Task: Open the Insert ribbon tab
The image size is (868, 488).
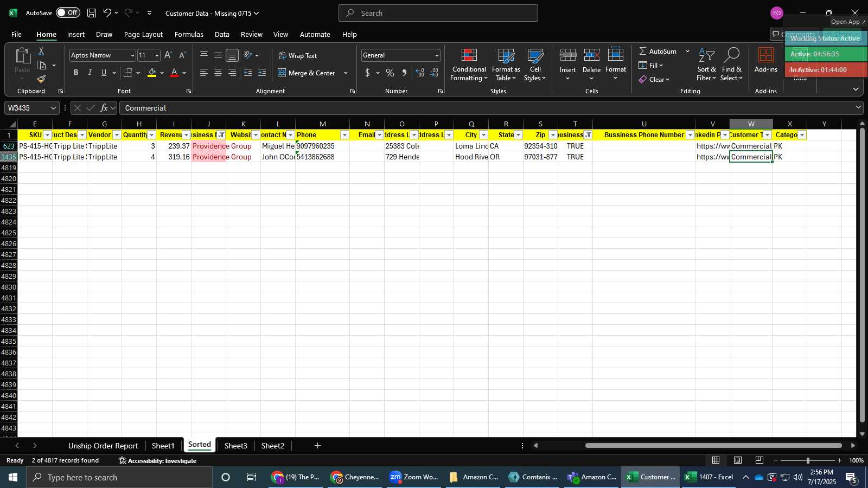Action: 76,34
